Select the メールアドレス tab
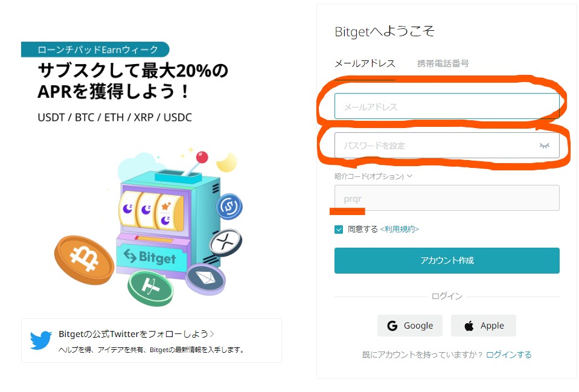Viewport: 579px width, 392px height. (x=365, y=63)
